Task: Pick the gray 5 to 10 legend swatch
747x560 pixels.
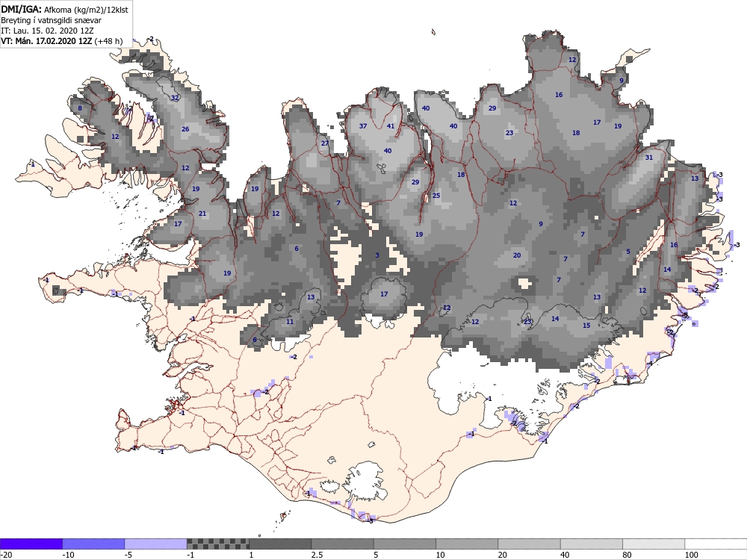Action: pyautogui.click(x=405, y=544)
